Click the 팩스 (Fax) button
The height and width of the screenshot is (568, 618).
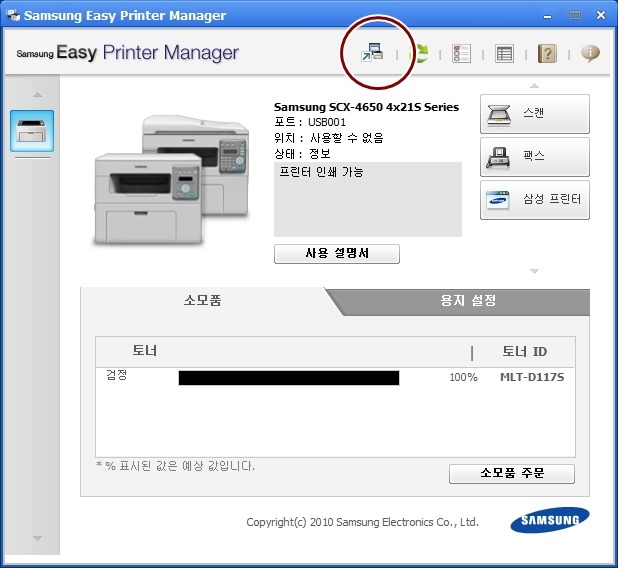(x=535, y=157)
